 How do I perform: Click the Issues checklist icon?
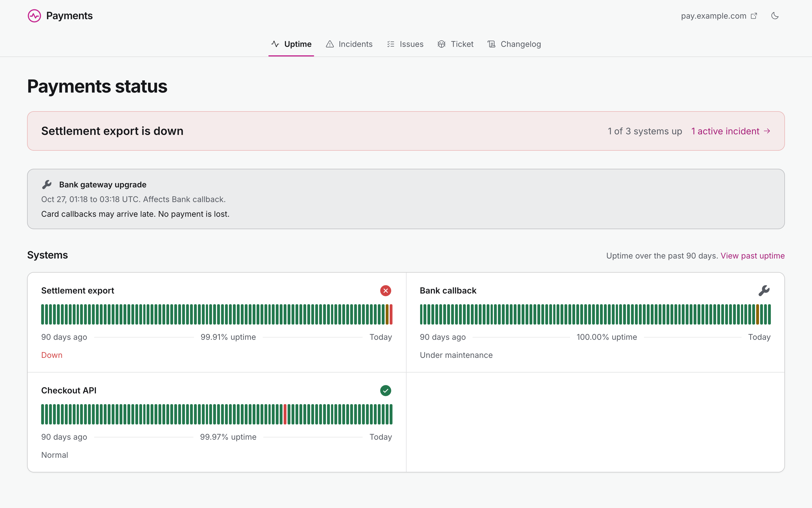coord(390,44)
